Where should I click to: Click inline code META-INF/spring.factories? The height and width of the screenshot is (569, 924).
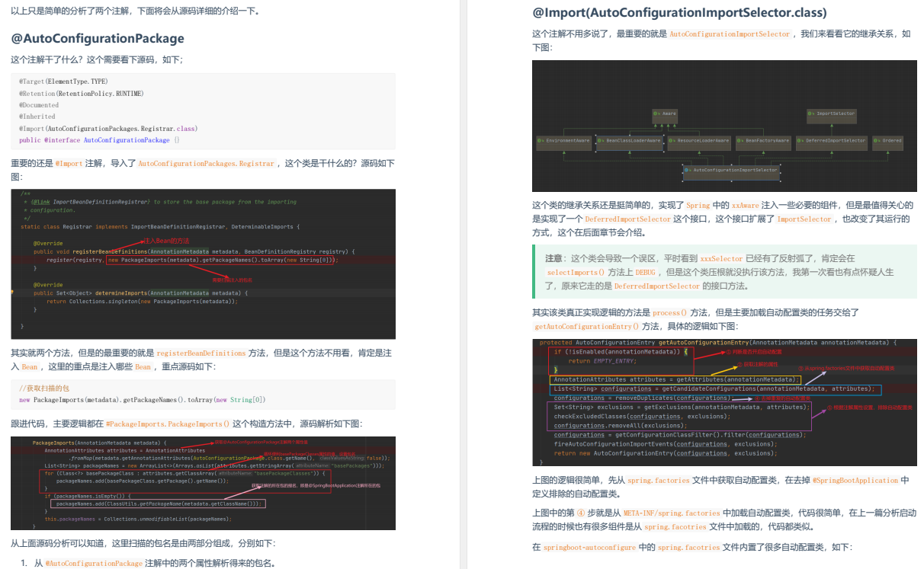pos(672,513)
